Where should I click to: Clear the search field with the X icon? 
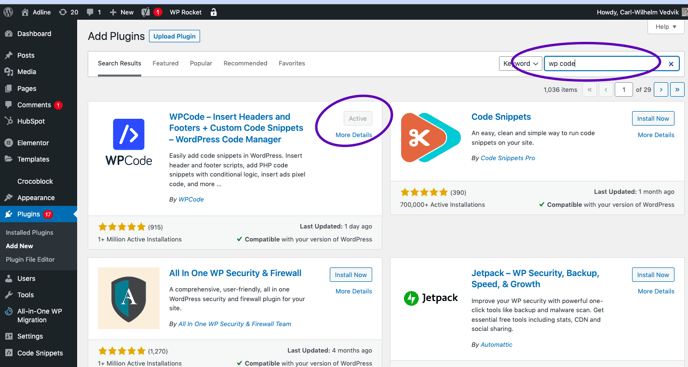(x=670, y=64)
